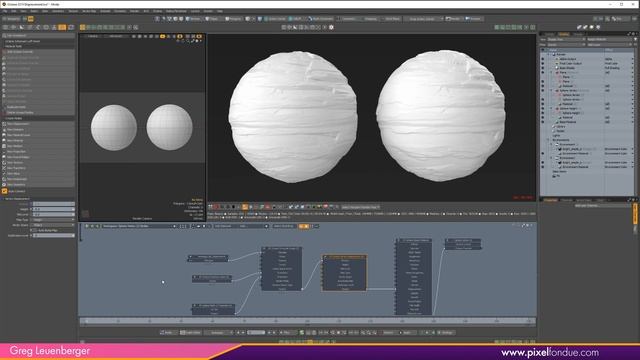Switch to the Properties tab in lower-right panel
The width and height of the screenshot is (640, 360).
(x=550, y=200)
